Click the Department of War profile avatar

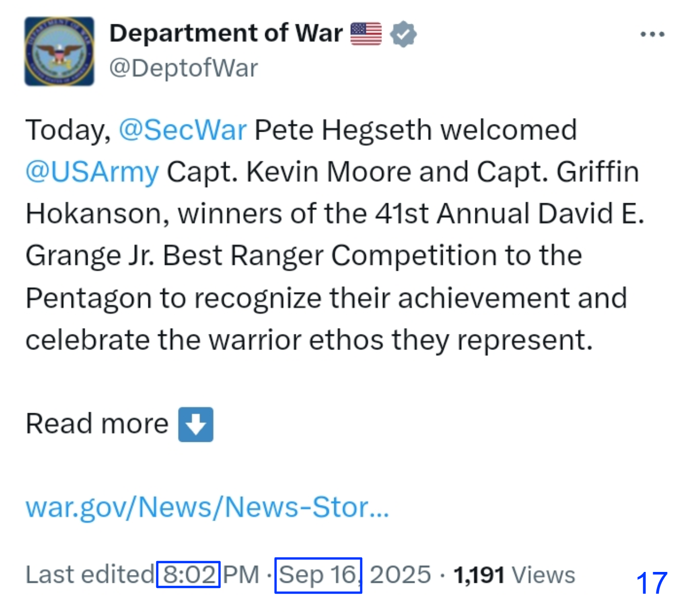point(59,51)
